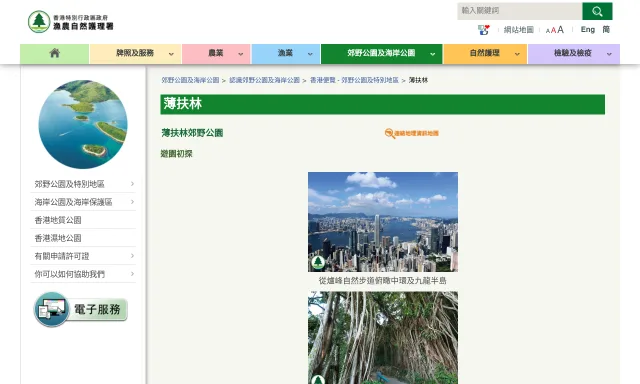Switch to Simplified Chinese 簡

606,30
